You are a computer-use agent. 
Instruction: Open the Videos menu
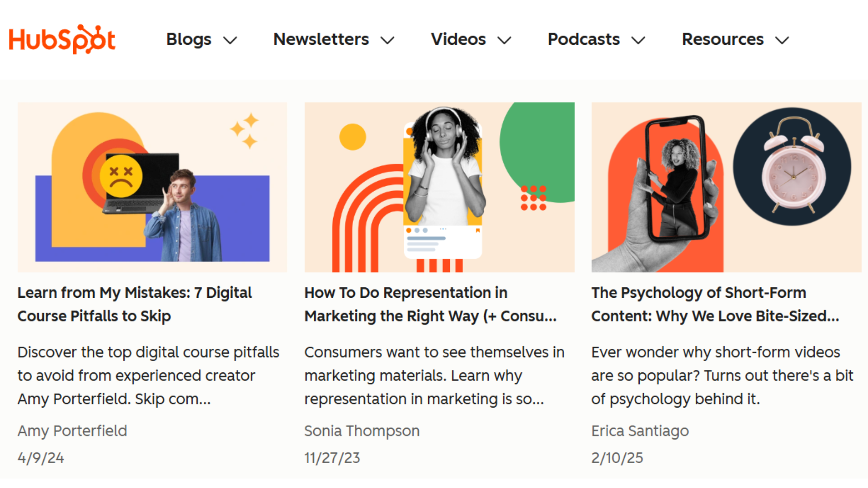458,39
